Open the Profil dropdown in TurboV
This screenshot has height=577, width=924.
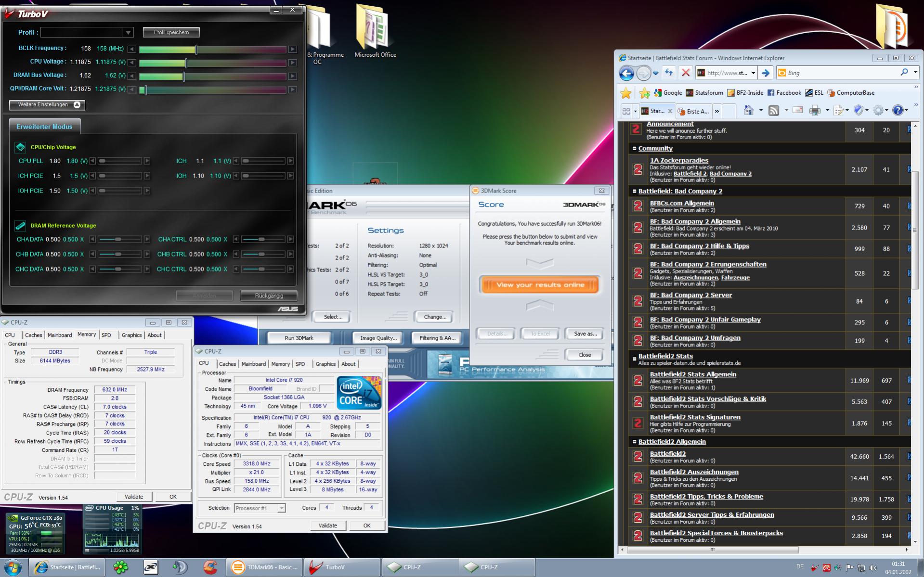(x=128, y=32)
